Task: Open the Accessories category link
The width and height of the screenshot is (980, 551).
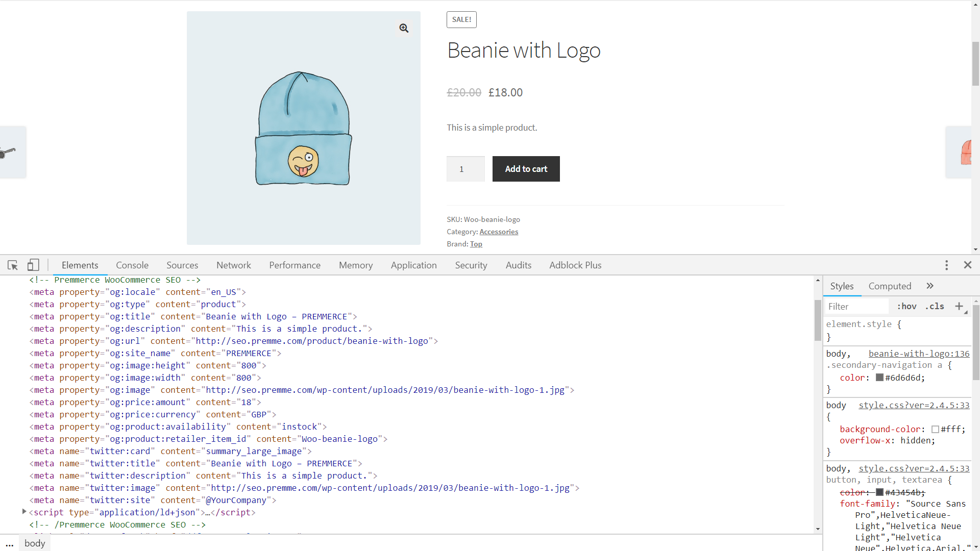Action: point(499,232)
